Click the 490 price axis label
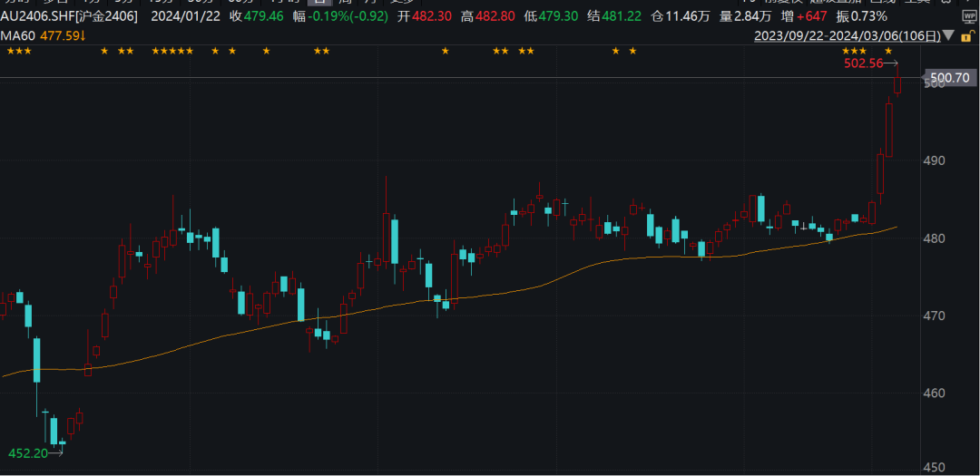 tap(936, 160)
